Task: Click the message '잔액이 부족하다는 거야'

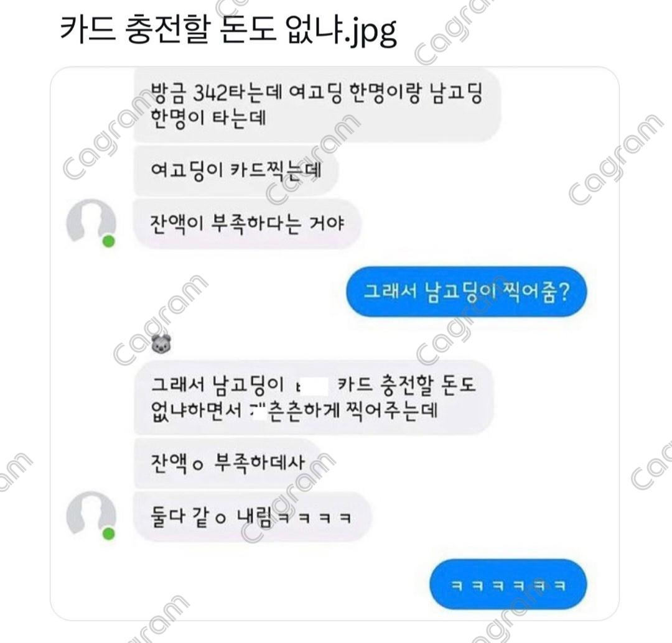Action: coord(247,223)
